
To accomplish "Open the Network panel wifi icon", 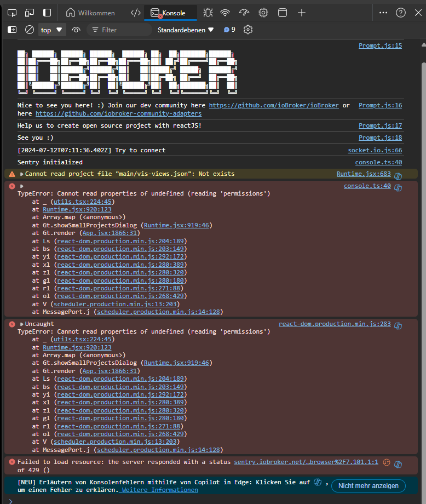I will [226, 13].
